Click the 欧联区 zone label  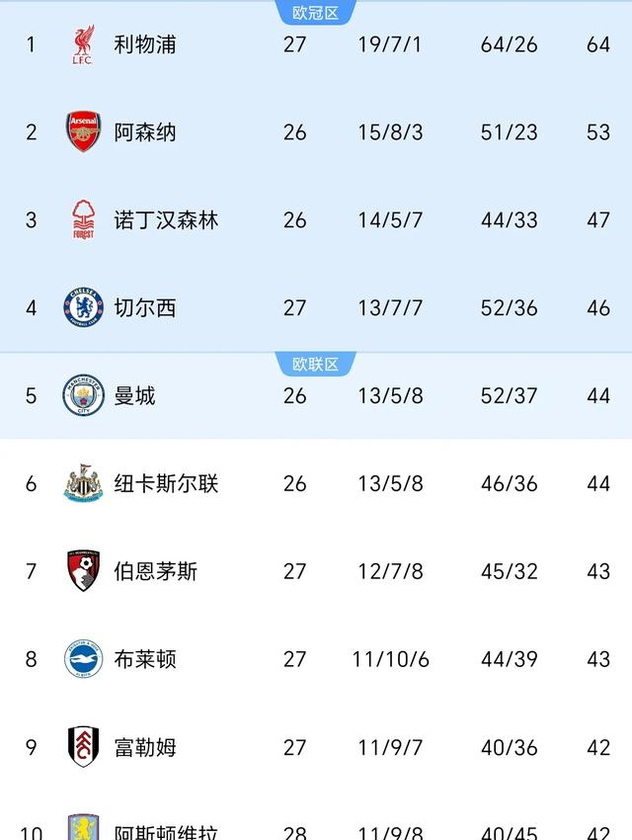(316, 365)
